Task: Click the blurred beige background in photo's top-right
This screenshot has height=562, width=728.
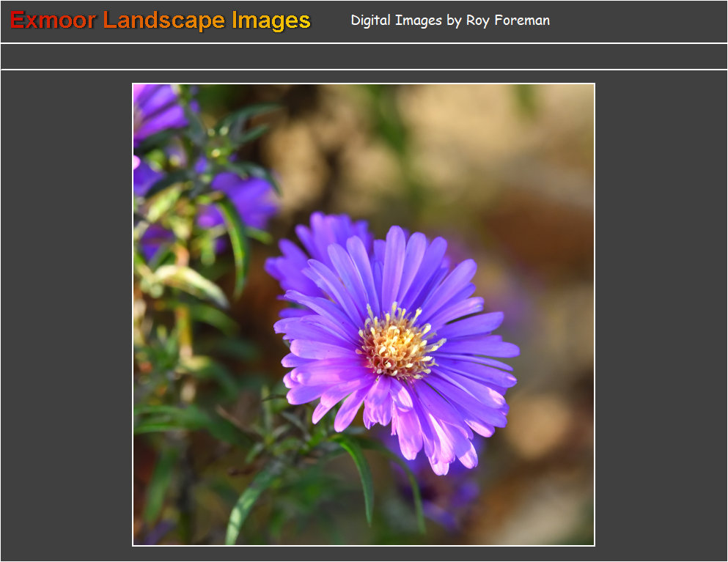Action: click(x=499, y=132)
